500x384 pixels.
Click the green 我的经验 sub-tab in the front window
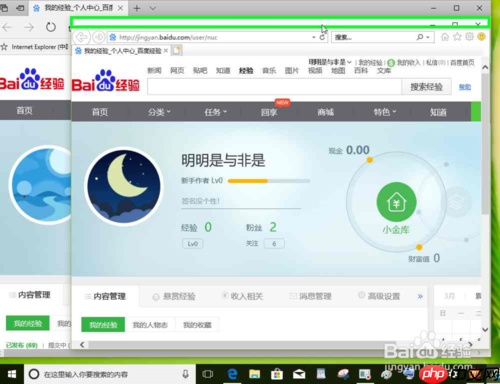tap(103, 325)
